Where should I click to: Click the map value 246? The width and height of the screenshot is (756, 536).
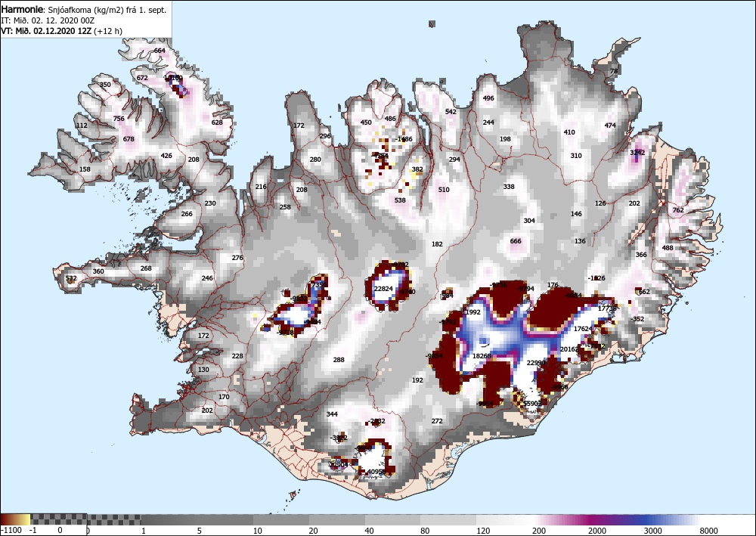(207, 278)
